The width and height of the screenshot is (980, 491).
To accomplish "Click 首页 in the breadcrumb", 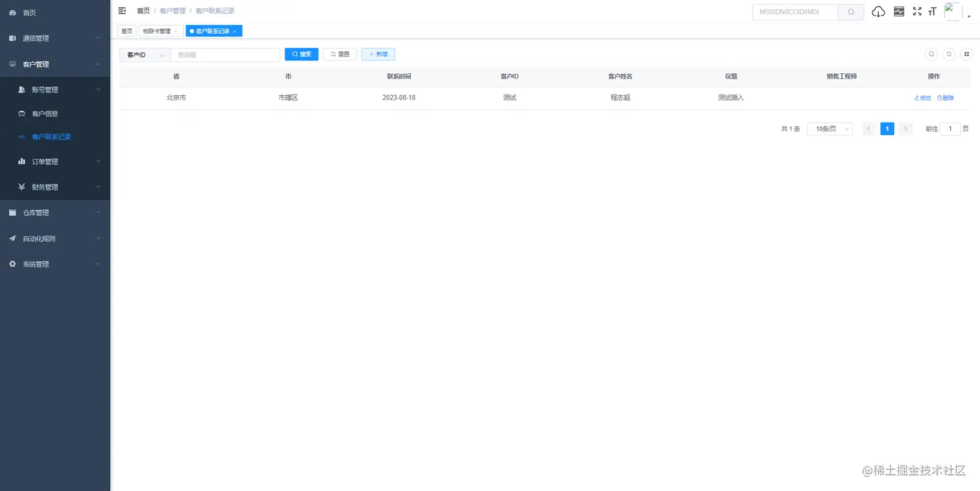I will [x=143, y=11].
